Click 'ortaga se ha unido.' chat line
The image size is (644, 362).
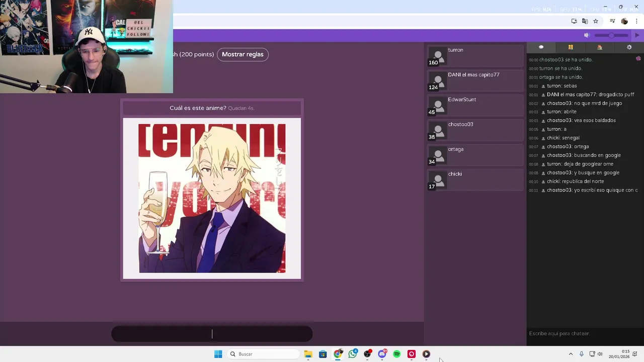pos(561,77)
